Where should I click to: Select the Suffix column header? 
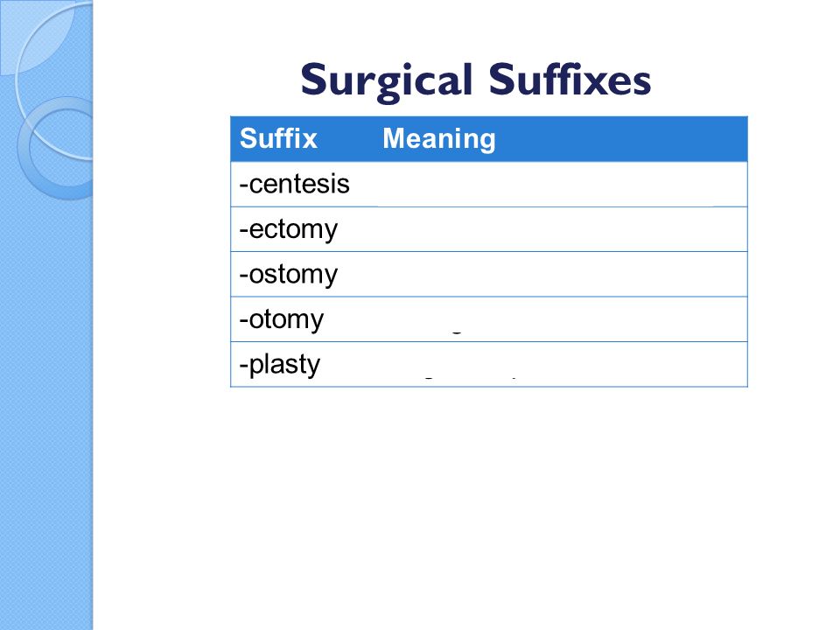pos(278,138)
